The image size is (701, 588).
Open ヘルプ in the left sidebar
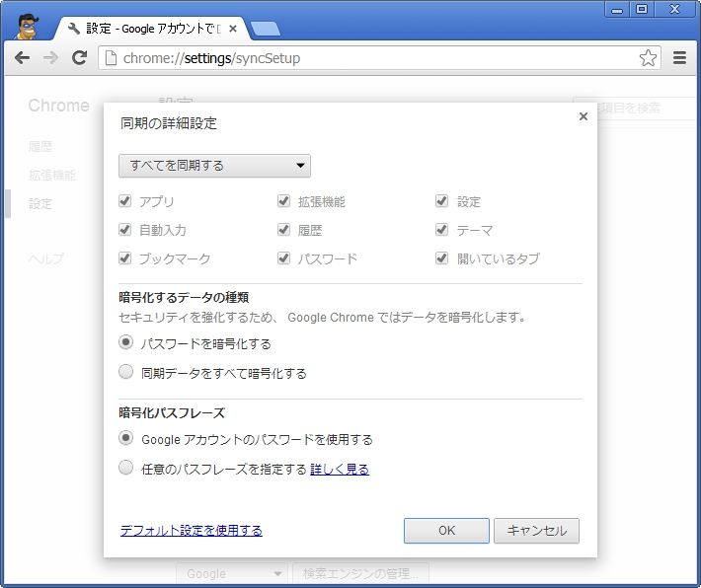click(46, 258)
